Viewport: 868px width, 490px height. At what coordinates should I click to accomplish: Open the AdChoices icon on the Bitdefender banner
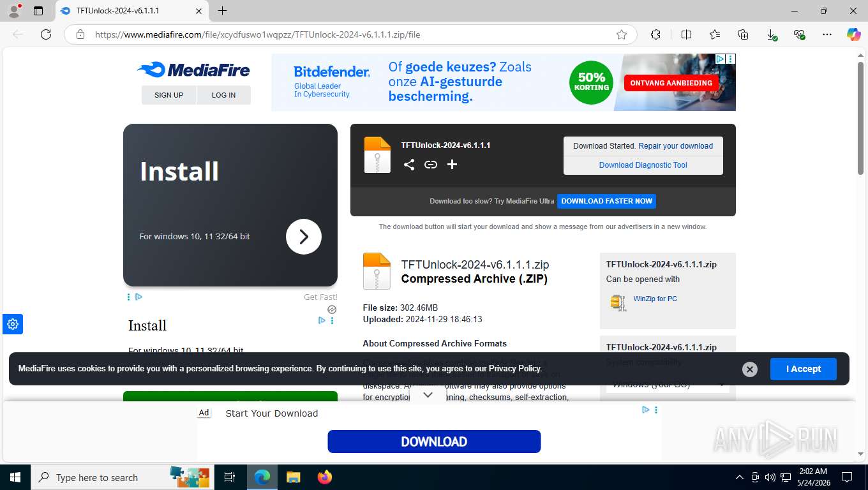coord(719,59)
